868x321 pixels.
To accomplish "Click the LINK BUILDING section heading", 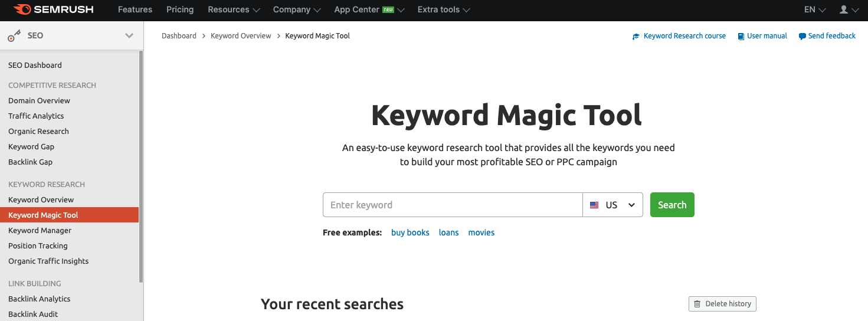I will tap(35, 284).
